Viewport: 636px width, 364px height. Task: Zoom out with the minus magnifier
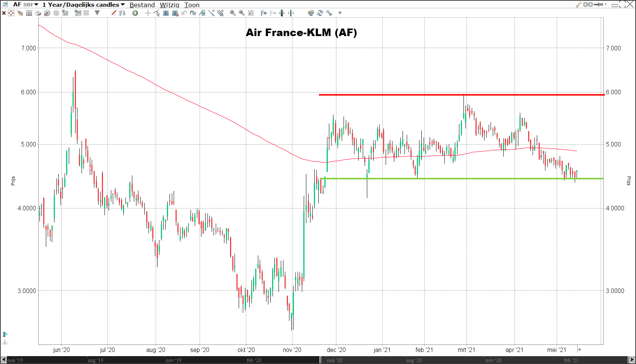(242, 13)
